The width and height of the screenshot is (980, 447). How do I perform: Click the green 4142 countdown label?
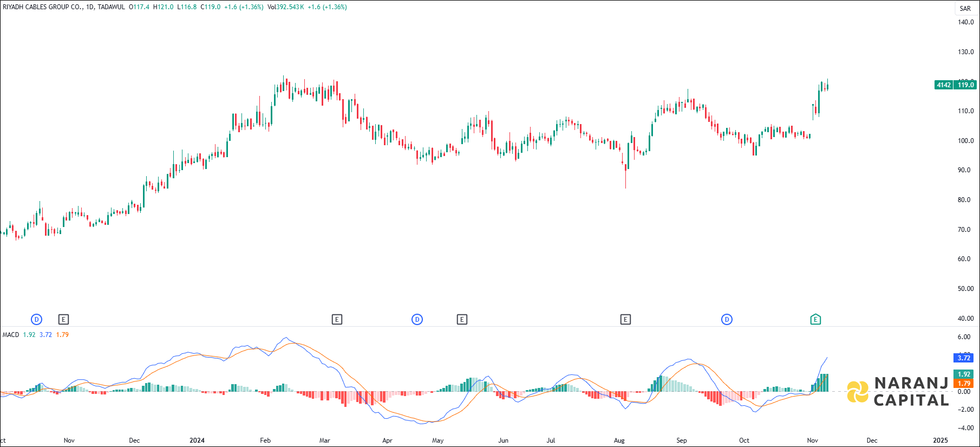tap(944, 85)
